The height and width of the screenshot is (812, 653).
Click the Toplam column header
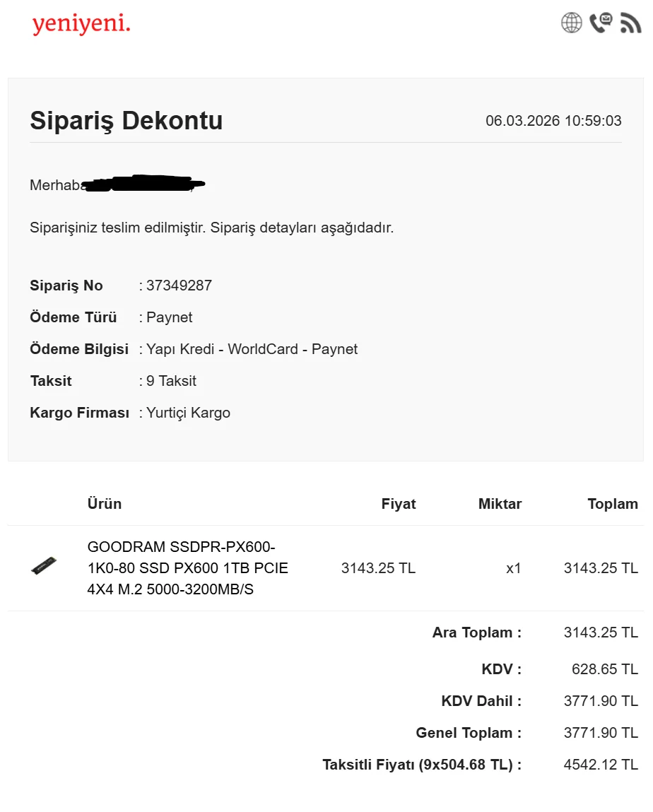click(612, 504)
